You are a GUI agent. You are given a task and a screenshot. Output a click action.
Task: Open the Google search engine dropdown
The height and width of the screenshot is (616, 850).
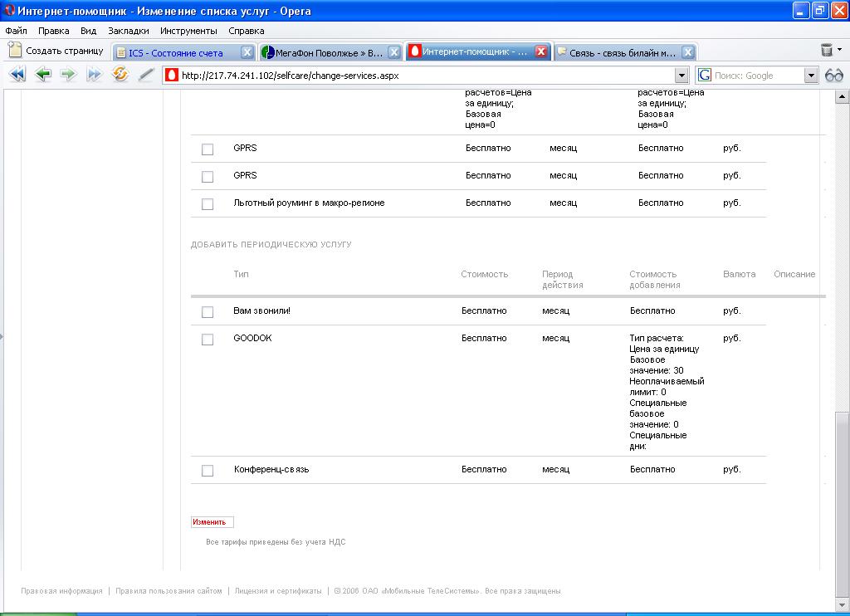(x=811, y=76)
